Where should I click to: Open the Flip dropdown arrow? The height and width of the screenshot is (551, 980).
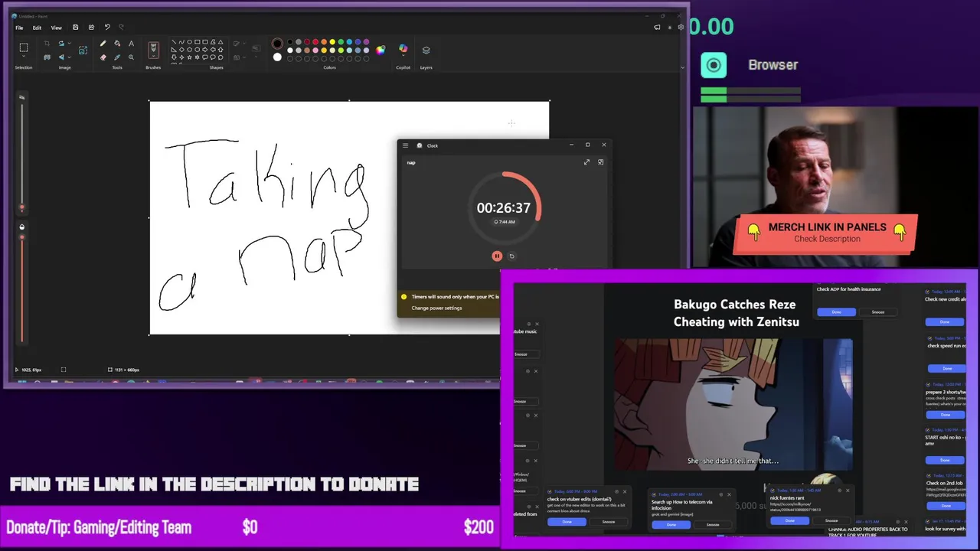tap(69, 57)
